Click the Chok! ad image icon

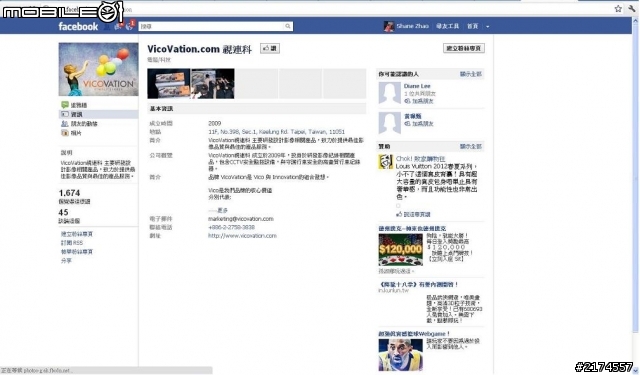pos(385,162)
